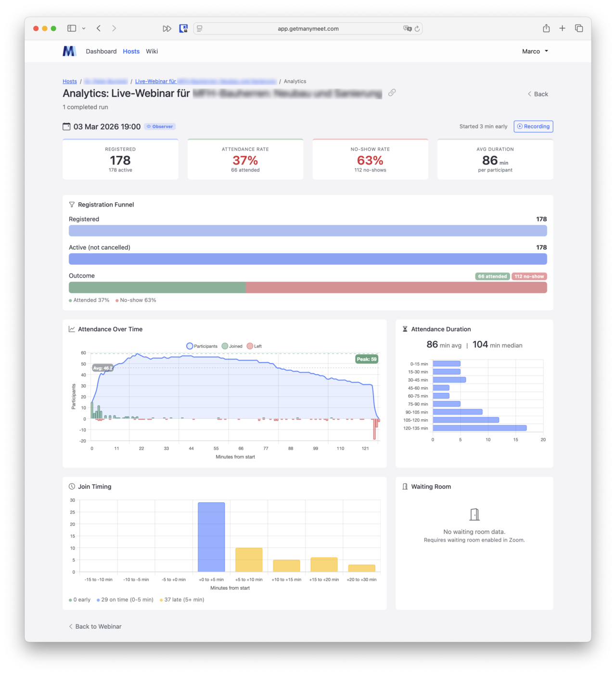Viewport: 616px width, 674px height.
Task: Reload the page in address bar
Action: 417,29
